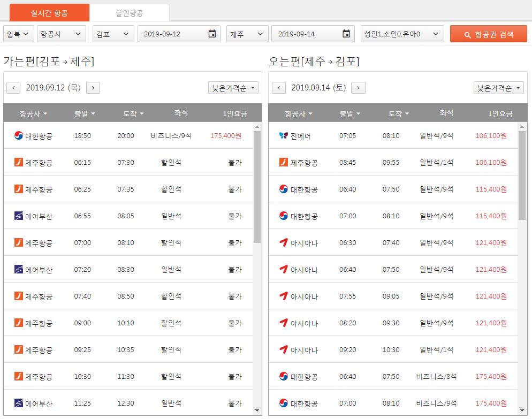Click the 2019-09-14 return date field
The width and height of the screenshot is (532, 419).
click(313, 34)
